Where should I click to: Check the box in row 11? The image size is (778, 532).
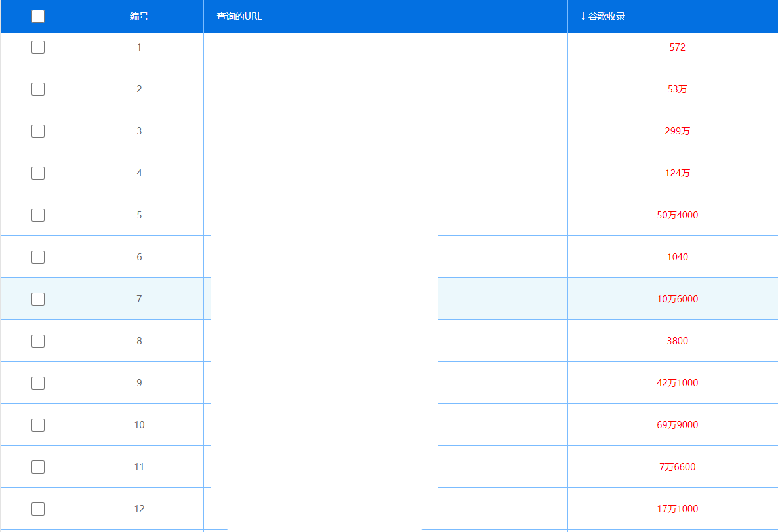coord(37,467)
